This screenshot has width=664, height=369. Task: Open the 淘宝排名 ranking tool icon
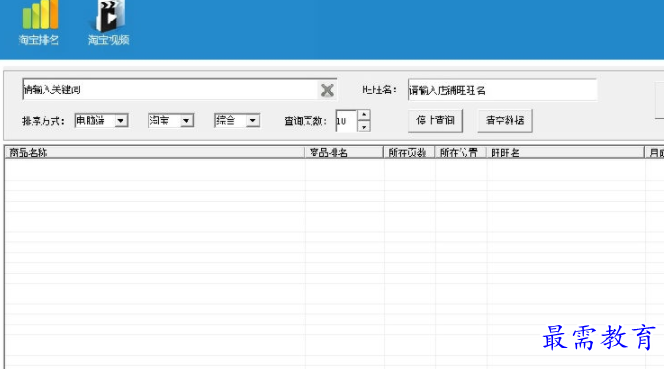(x=39, y=22)
